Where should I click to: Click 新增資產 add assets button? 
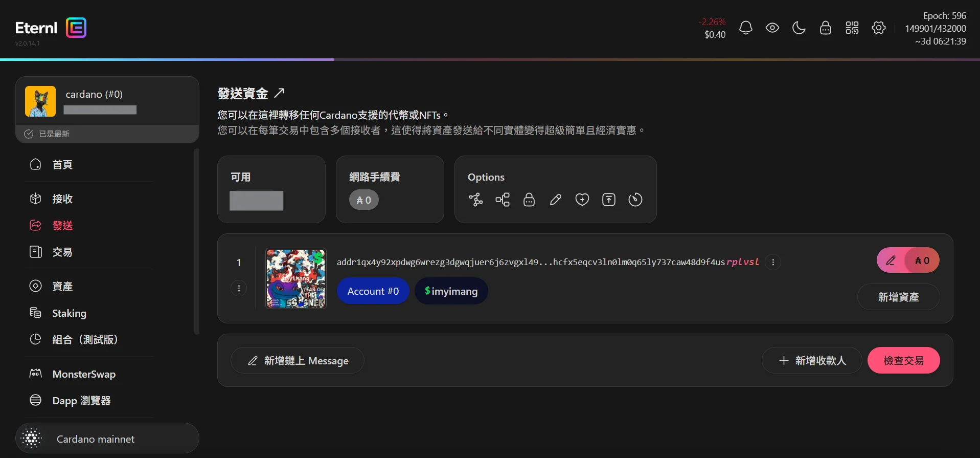(x=898, y=297)
